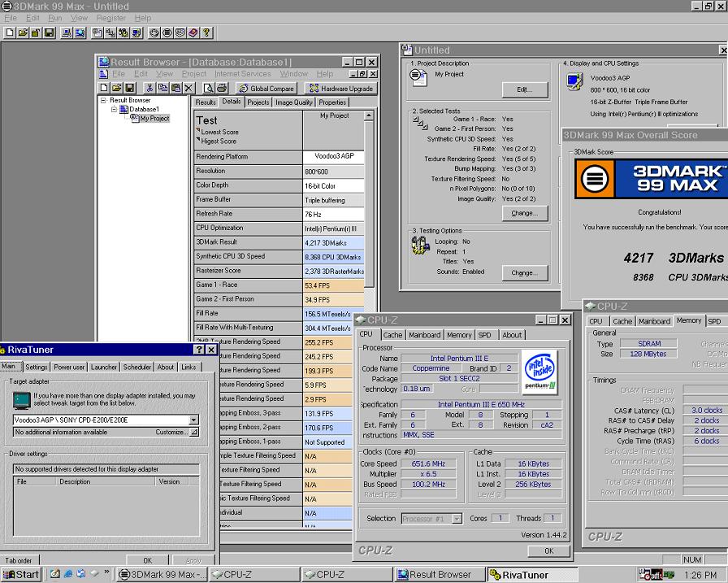
Task: Click the Windows Start button
Action: point(21,575)
